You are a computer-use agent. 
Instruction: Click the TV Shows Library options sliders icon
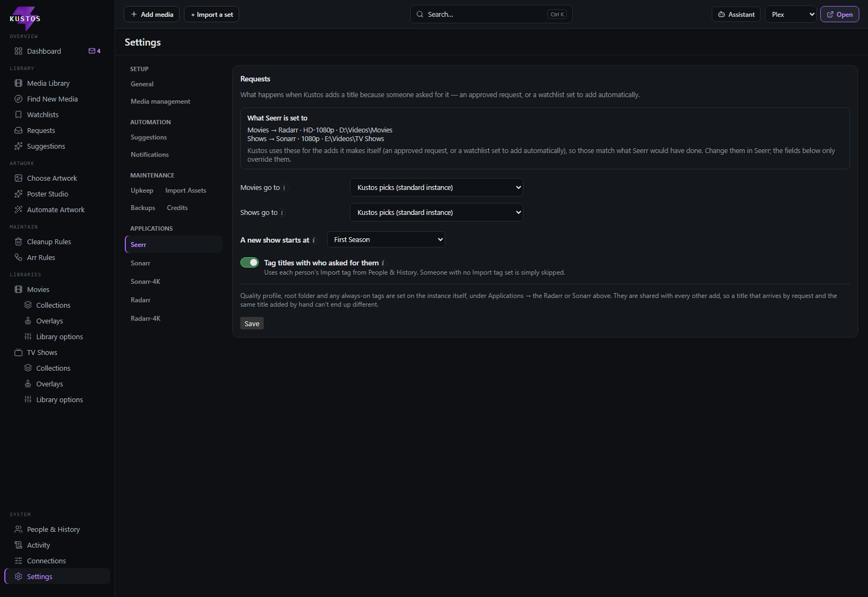[28, 399]
